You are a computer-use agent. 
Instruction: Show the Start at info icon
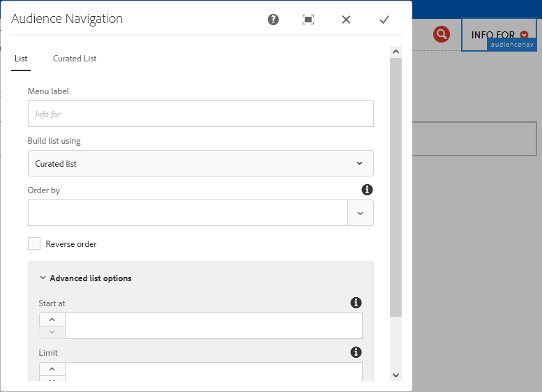[x=356, y=303]
